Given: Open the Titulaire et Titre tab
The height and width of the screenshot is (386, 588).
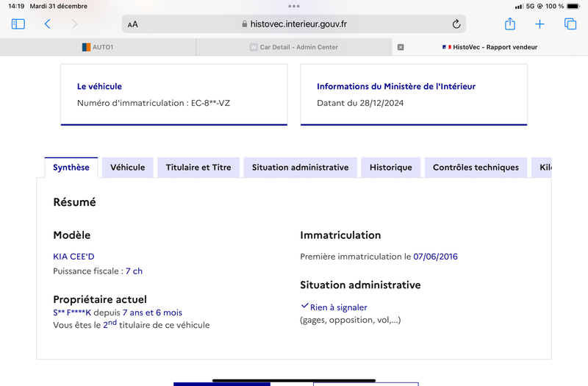Looking at the screenshot, I should [x=198, y=168].
